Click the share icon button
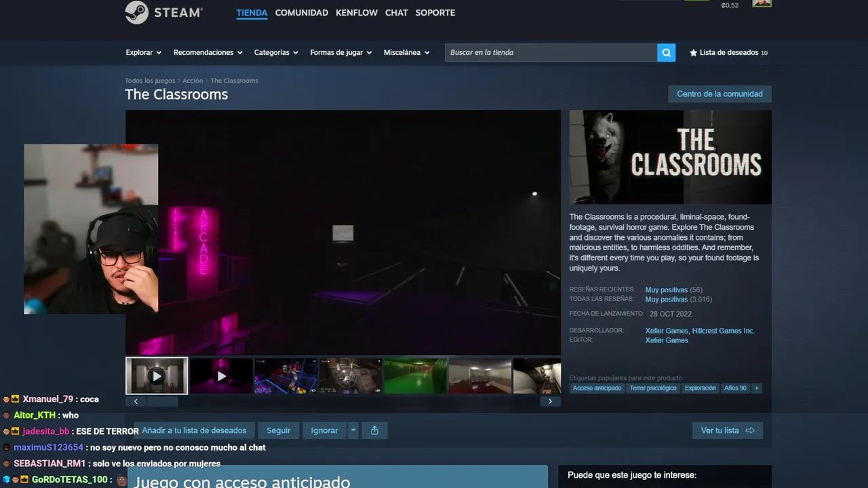868x488 pixels. pos(374,430)
